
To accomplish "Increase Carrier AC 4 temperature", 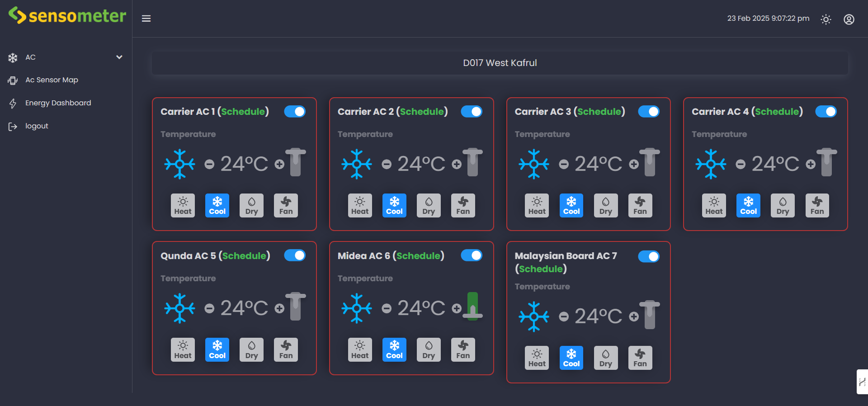I will pos(811,164).
